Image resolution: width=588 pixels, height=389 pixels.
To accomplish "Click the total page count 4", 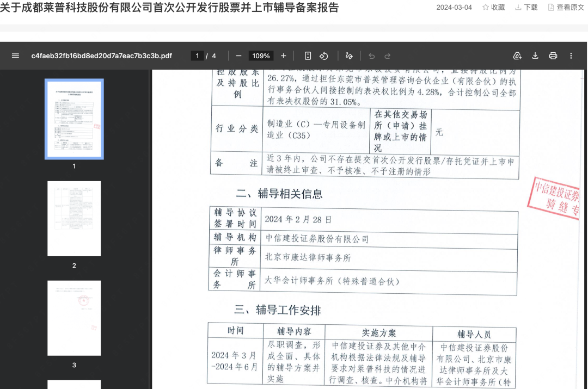I will pos(214,56).
